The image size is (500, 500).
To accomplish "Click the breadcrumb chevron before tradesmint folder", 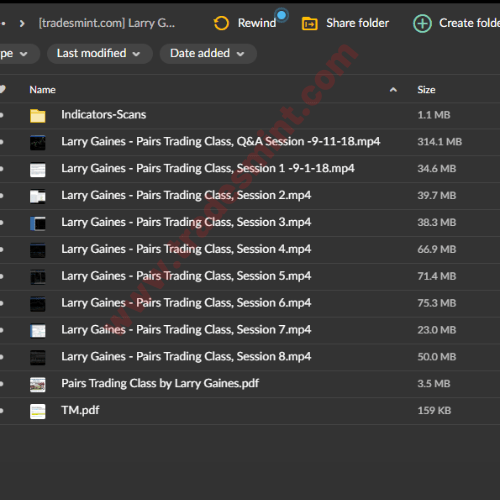I will point(22,24).
